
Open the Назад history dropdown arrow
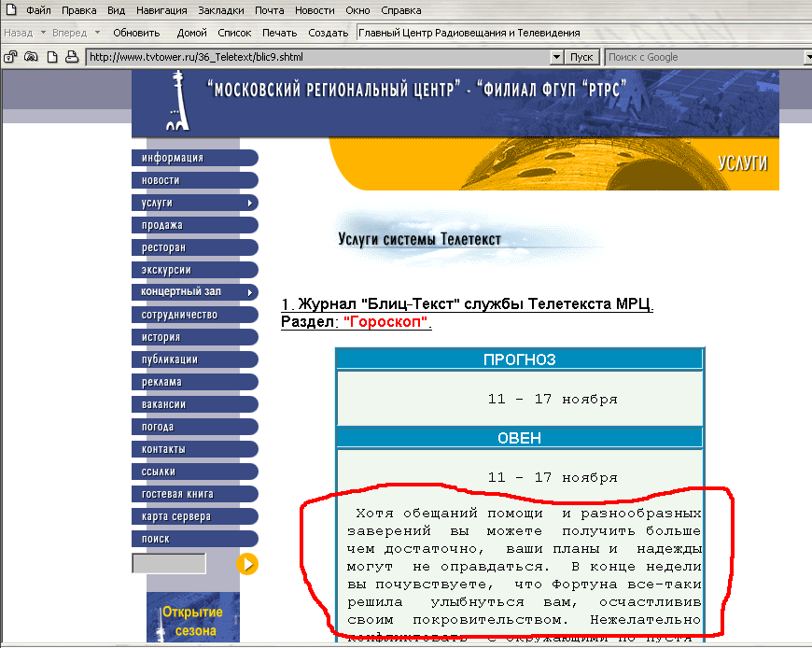point(43,32)
